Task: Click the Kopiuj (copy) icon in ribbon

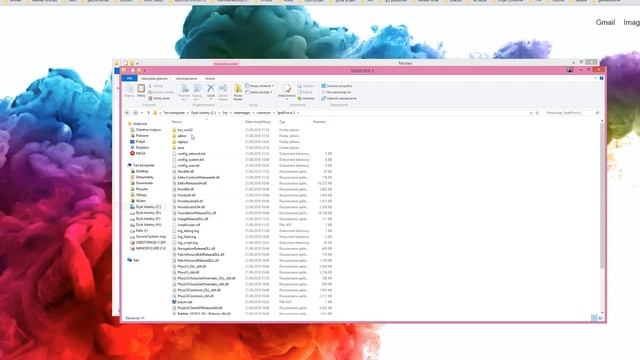Action: coord(129,89)
